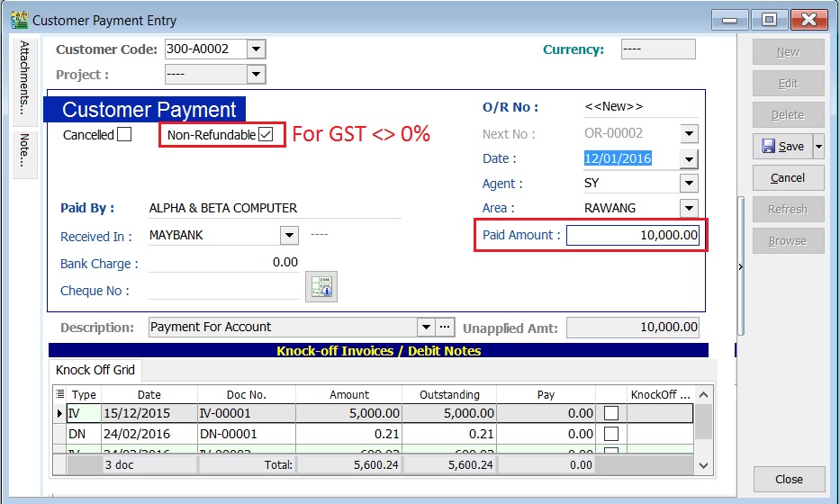Expand the Received In dropdown
Image resolution: width=840 pixels, height=504 pixels.
(288, 236)
